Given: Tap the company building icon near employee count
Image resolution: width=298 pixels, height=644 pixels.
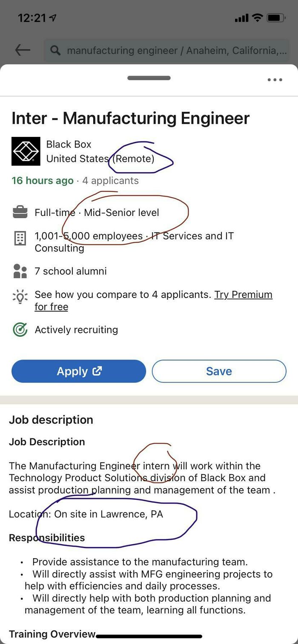Looking at the screenshot, I should tap(19, 236).
